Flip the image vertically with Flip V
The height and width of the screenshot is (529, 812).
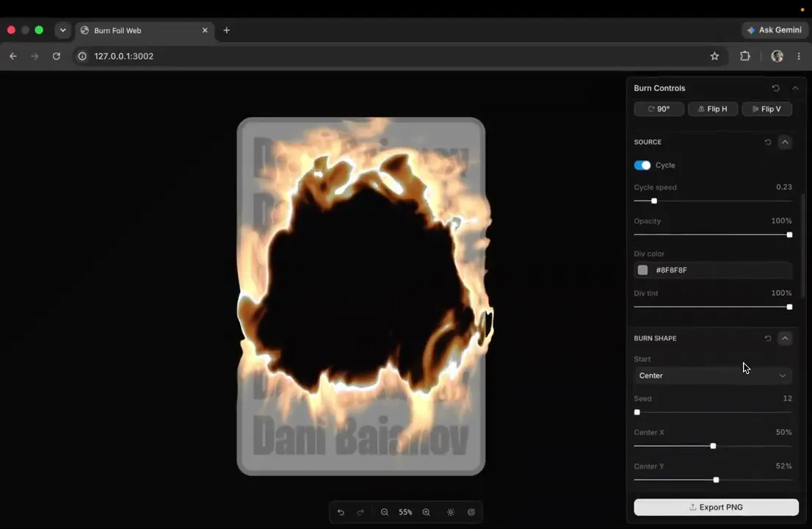point(766,109)
